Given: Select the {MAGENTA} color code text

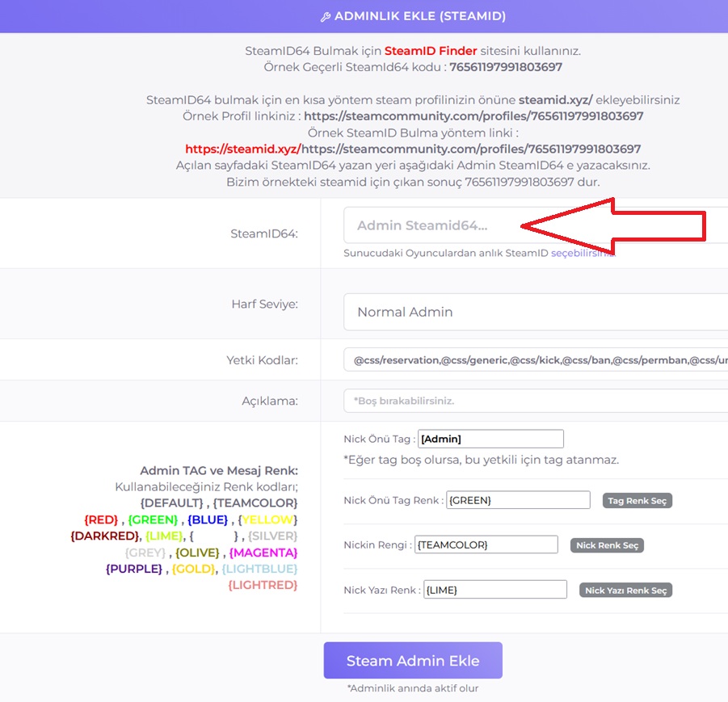Looking at the screenshot, I should pos(263,553).
